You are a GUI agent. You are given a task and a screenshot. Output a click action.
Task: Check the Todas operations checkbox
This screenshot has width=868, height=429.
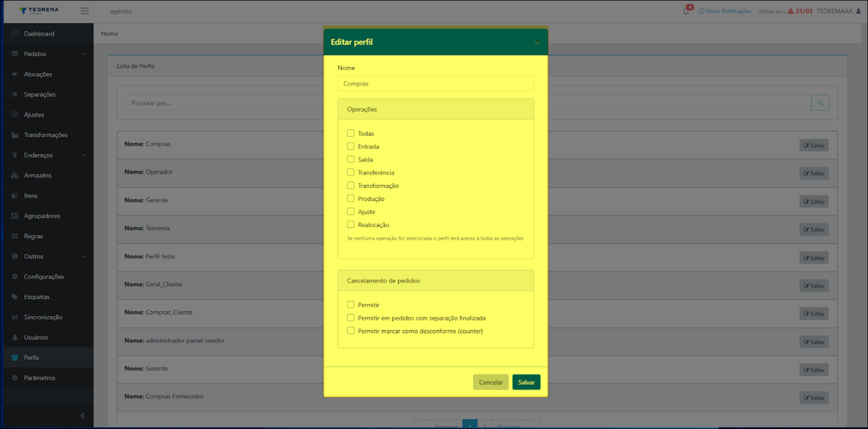pos(351,133)
